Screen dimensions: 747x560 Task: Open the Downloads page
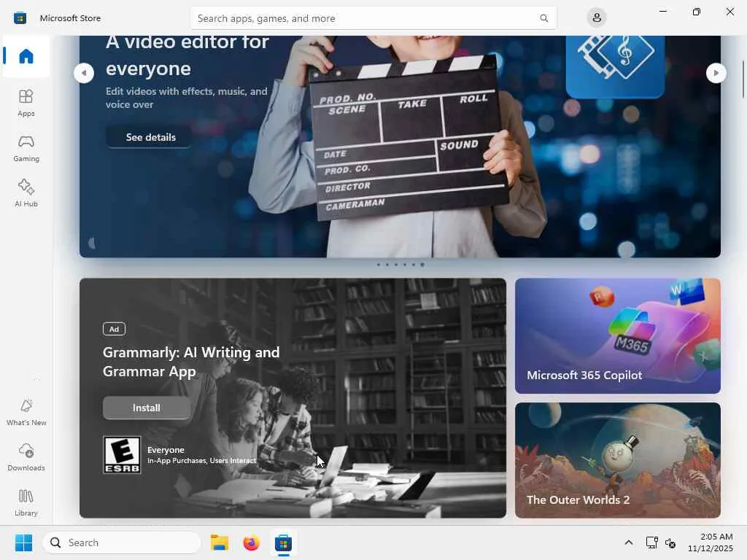click(26, 457)
